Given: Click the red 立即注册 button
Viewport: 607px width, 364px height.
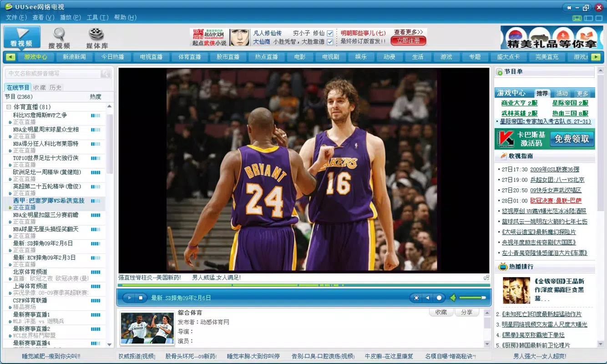Looking at the screenshot, I should (x=408, y=40).
